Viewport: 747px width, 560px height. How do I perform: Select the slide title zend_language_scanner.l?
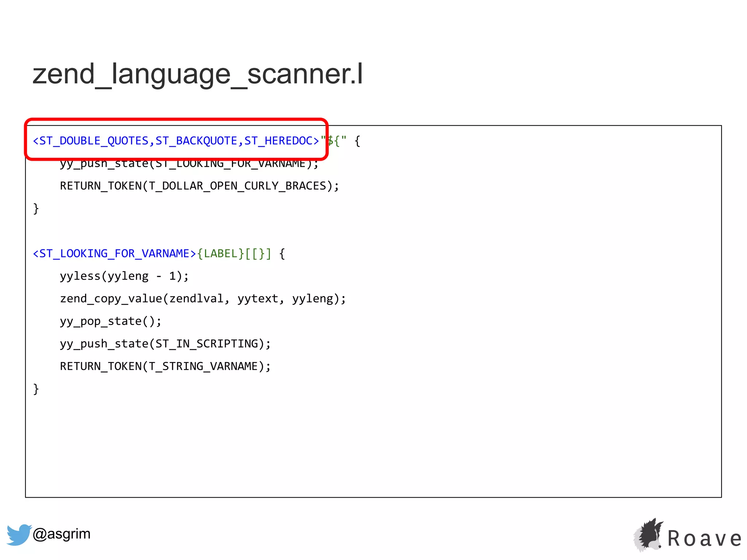click(198, 74)
